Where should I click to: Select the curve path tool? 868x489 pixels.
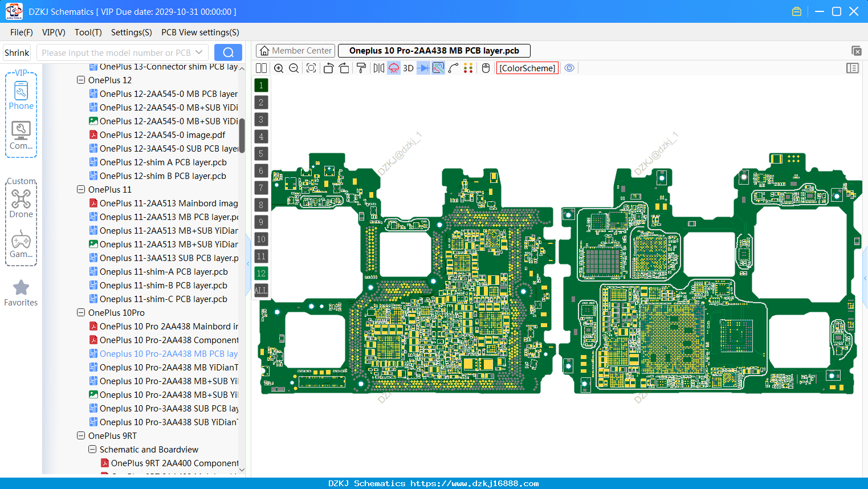pyautogui.click(x=453, y=68)
